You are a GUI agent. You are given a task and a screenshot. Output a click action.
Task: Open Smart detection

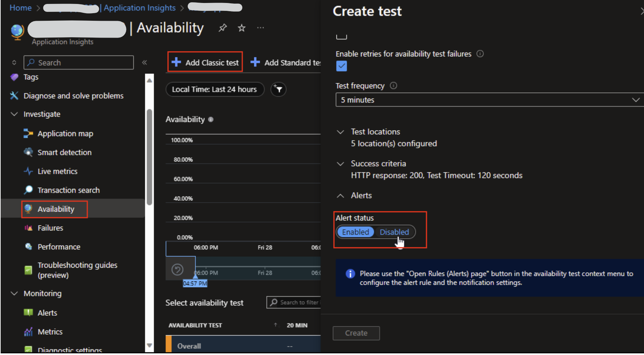point(65,152)
